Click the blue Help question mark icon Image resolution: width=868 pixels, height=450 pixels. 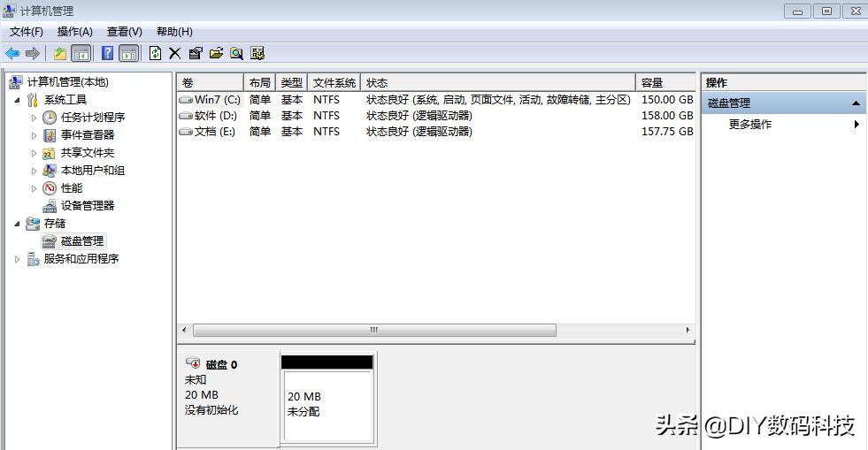(107, 53)
